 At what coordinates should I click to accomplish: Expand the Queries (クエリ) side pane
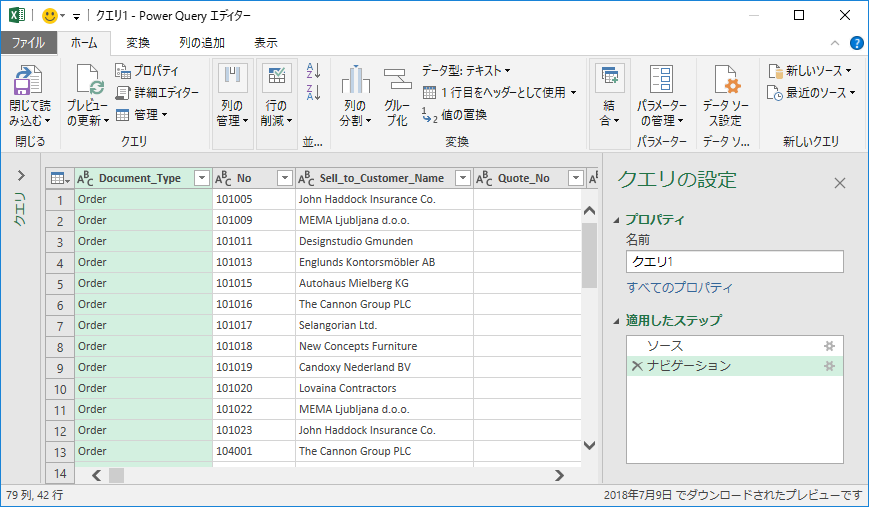click(x=21, y=176)
